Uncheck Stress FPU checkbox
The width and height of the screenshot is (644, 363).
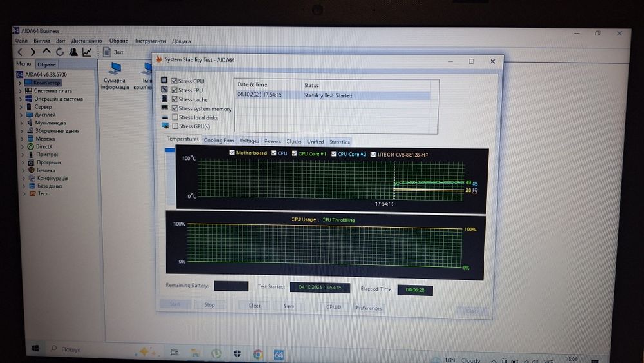tap(175, 90)
